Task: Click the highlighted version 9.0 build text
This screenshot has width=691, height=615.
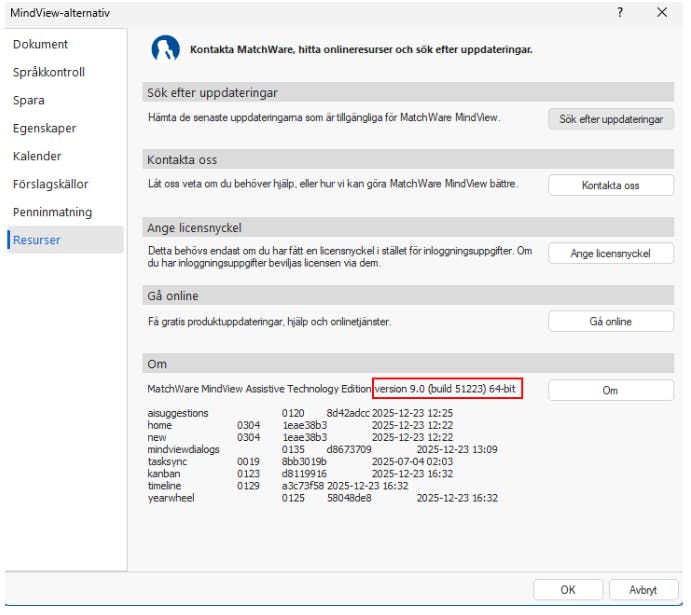Action: point(448,388)
